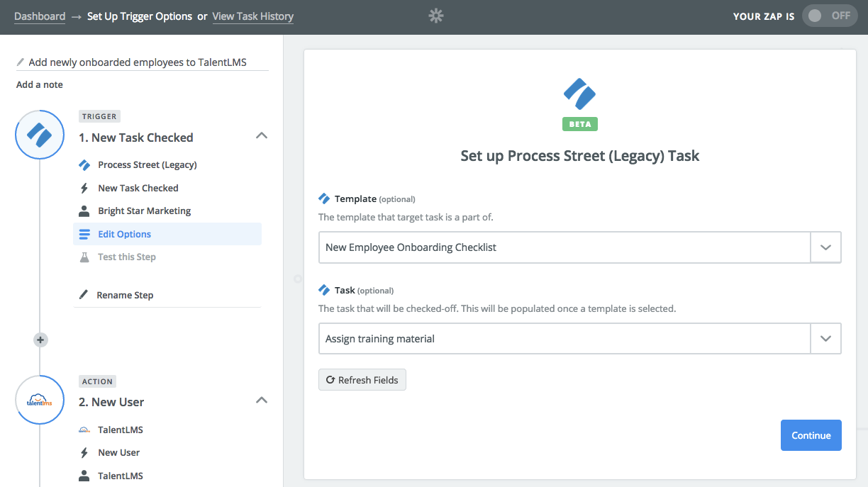Viewport: 868px width, 487px height.
Task: Edit the zap name field
Action: point(143,62)
